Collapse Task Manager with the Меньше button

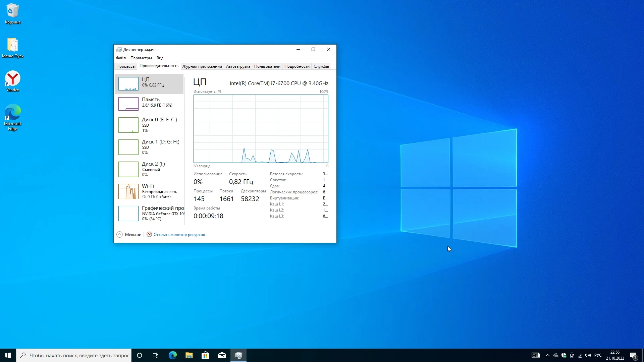coord(129,235)
